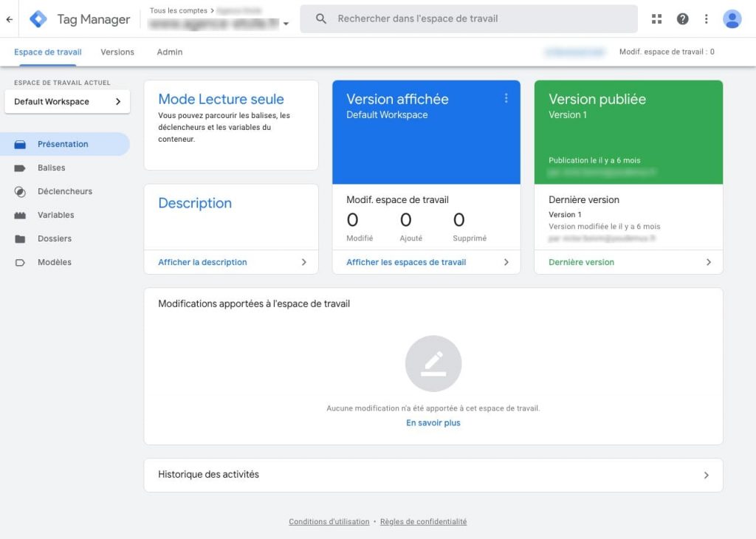Select Variables in the sidebar
This screenshot has width=756, height=539.
tap(56, 215)
